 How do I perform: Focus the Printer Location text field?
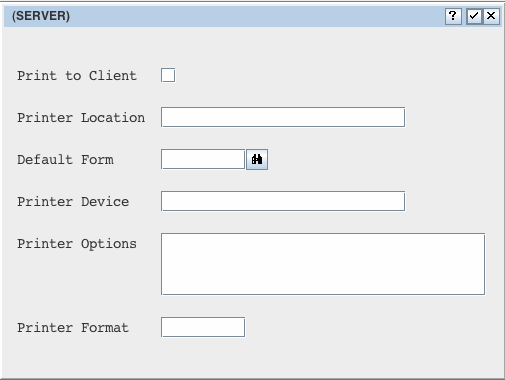click(x=283, y=117)
